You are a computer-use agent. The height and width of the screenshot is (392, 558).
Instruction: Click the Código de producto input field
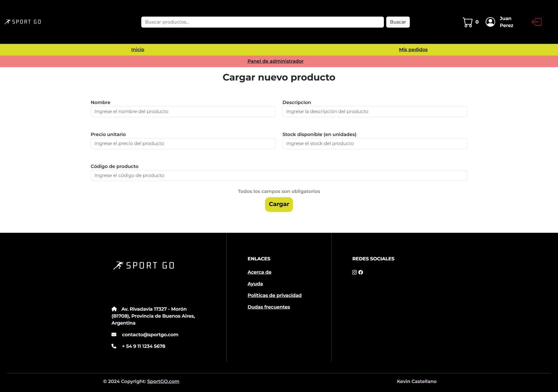coord(279,175)
